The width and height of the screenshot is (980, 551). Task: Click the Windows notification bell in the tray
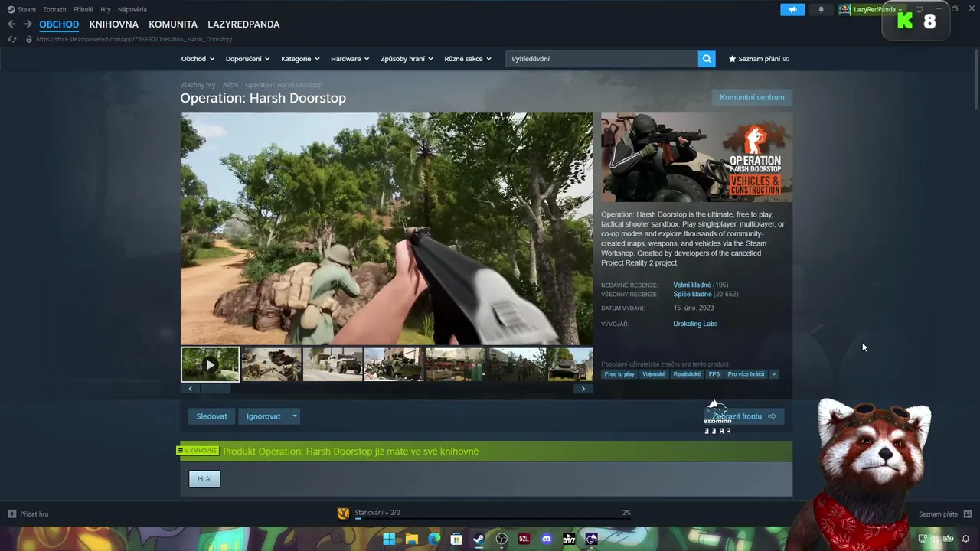(965, 539)
